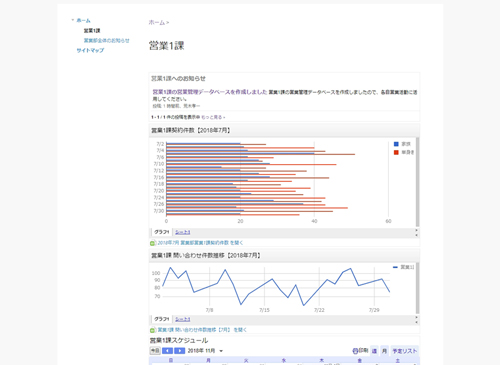Open the sales database announcement link

click(210, 92)
